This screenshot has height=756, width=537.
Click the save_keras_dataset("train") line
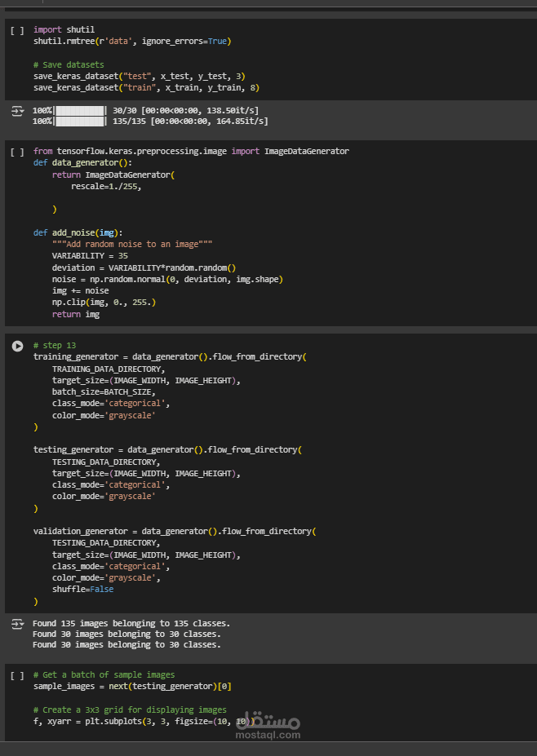146,87
